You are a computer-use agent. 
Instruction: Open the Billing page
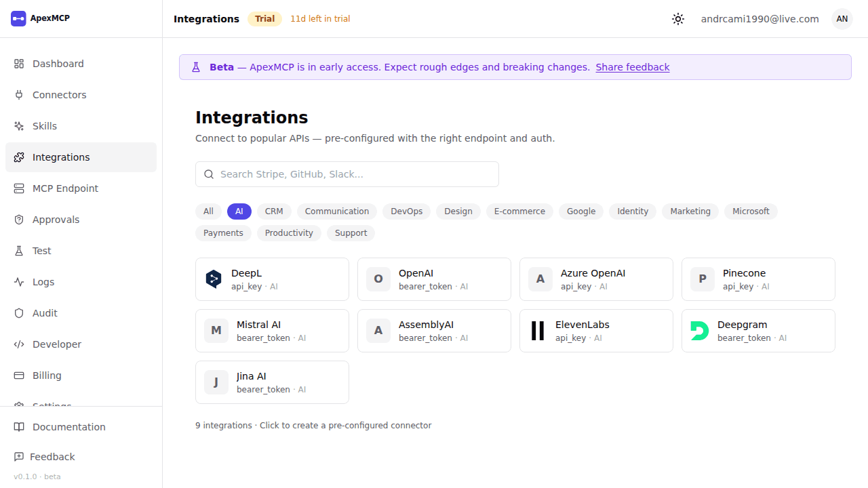(81, 375)
